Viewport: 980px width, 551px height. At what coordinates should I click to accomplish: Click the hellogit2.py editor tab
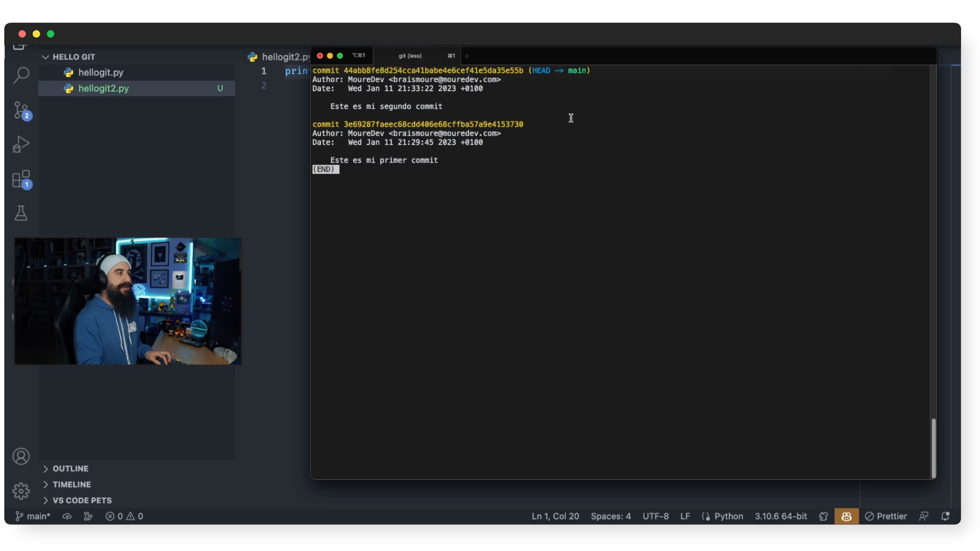point(279,56)
